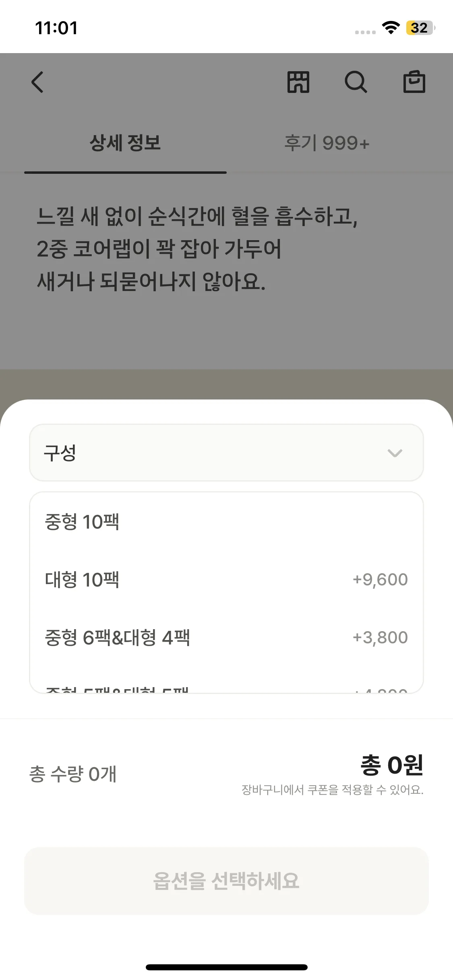
Task: Open the 후기 999+ reviews tab
Action: click(327, 143)
